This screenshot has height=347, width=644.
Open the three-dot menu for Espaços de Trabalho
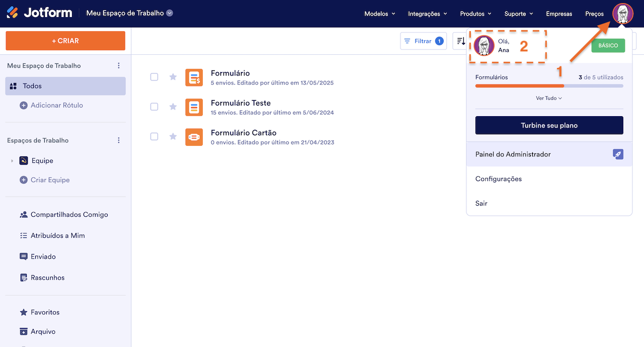coord(118,140)
